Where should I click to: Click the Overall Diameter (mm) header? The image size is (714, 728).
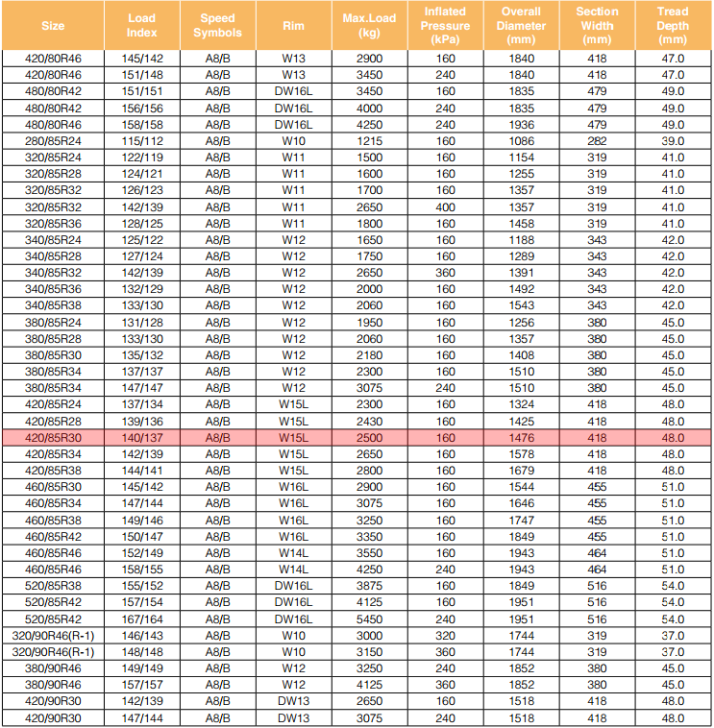(x=521, y=25)
